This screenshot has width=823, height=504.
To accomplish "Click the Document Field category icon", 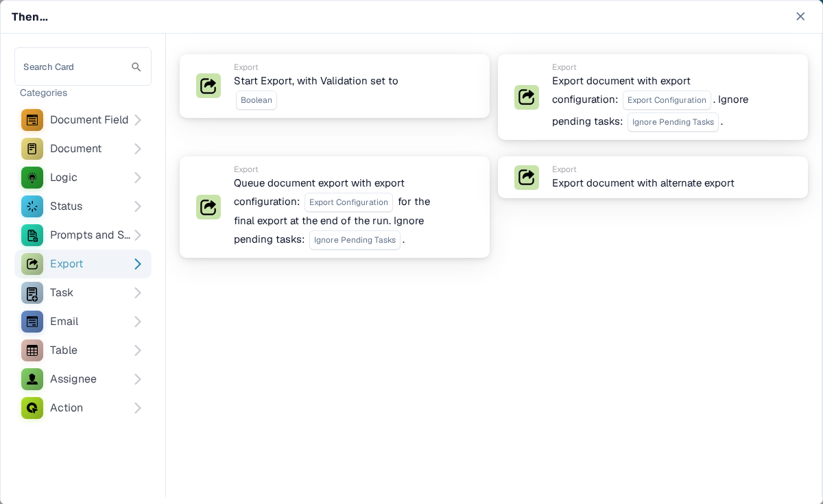I will coord(32,120).
